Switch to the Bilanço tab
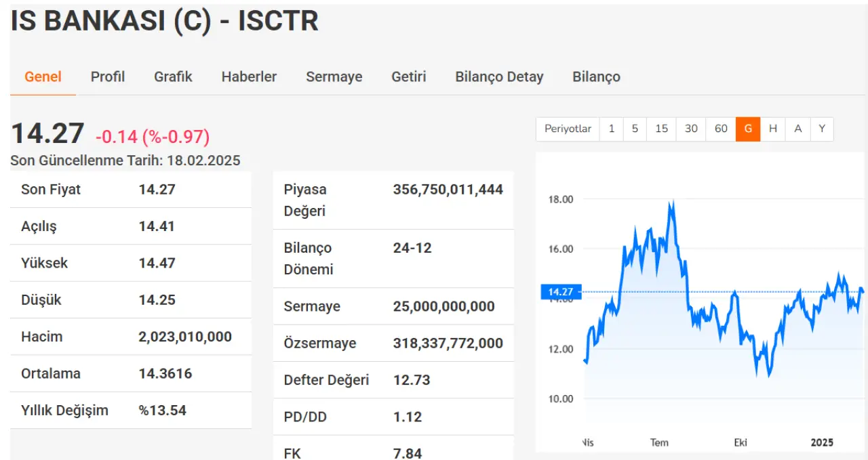 click(596, 77)
